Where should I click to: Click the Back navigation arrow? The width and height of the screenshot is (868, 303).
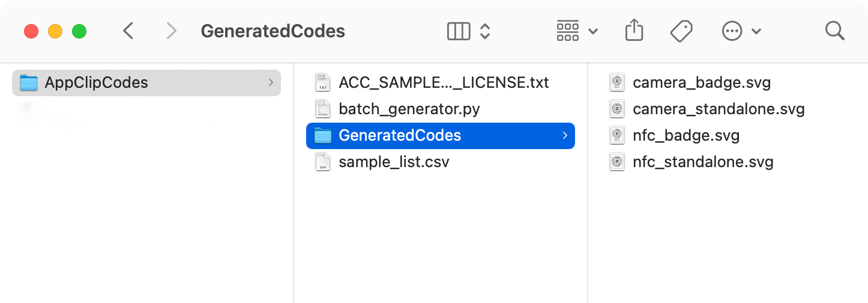point(128,31)
